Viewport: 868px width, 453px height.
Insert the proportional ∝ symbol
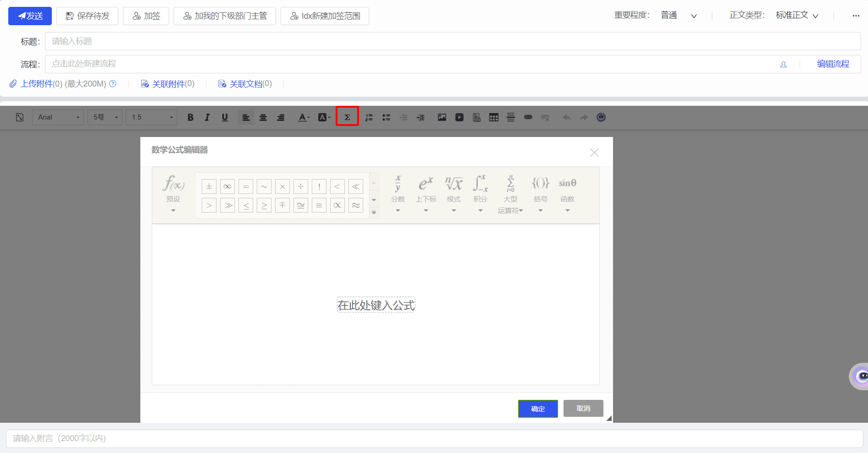(x=337, y=205)
